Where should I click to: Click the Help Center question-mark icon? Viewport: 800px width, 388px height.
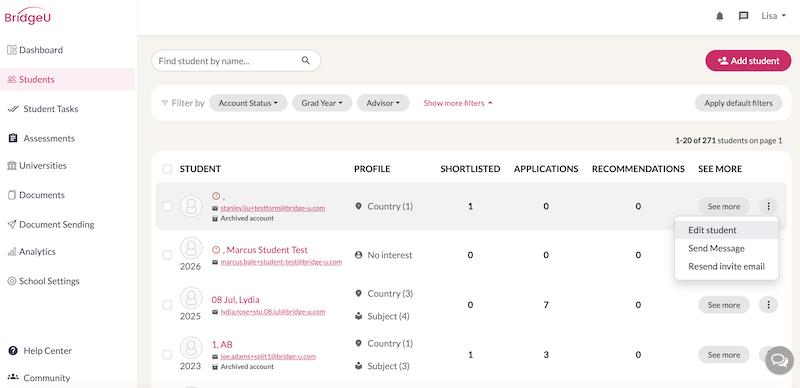point(13,351)
